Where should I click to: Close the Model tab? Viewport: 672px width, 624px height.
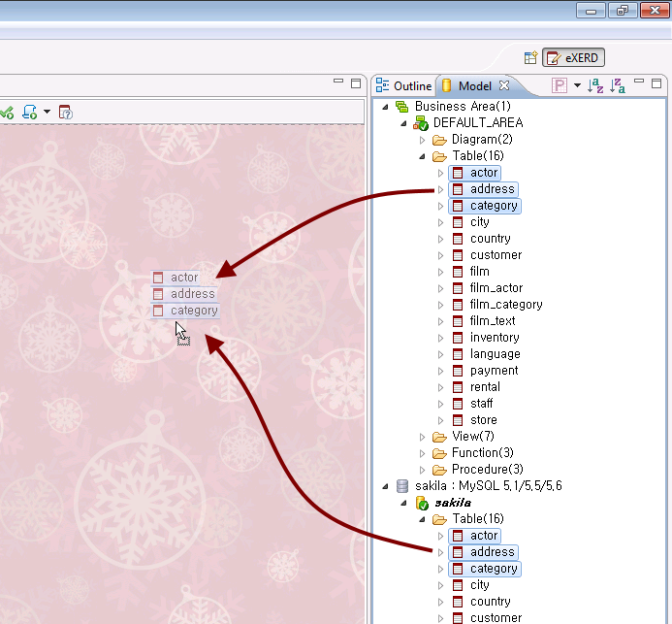[504, 85]
